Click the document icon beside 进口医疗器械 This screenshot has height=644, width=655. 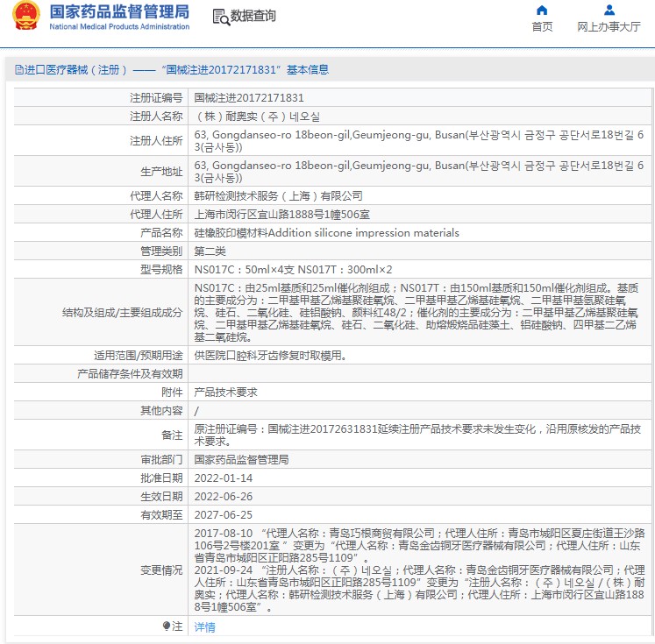click(18, 70)
